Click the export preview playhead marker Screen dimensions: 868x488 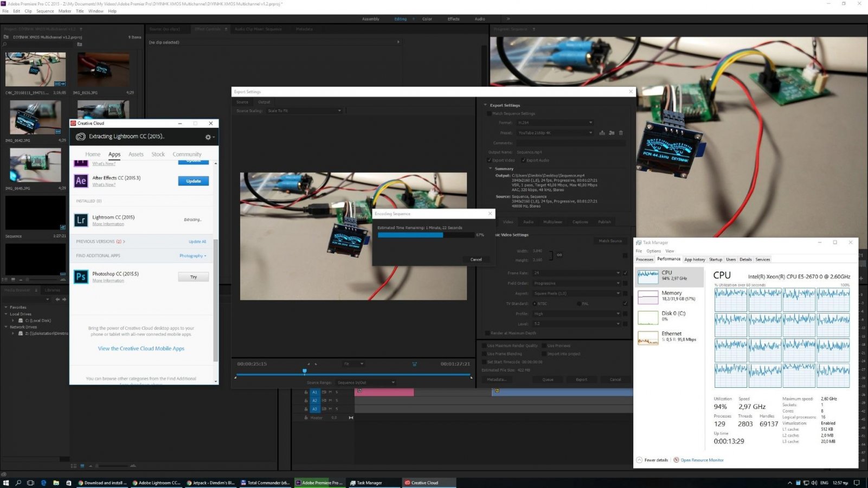(x=304, y=371)
